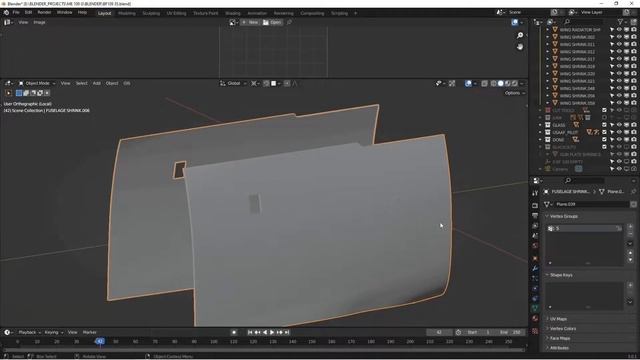Open the Object Data mesh properties tab
Screen dimensions: 640x360
(x=535, y=309)
